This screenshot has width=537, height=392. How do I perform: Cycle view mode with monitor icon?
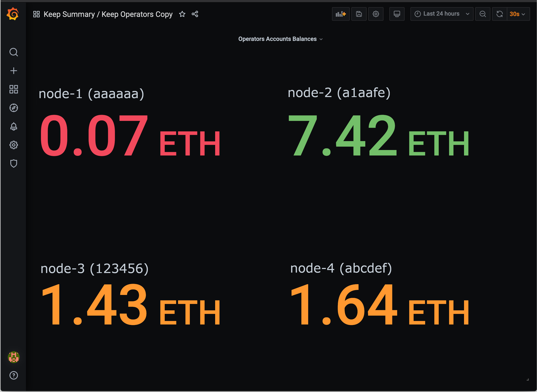pyautogui.click(x=397, y=14)
